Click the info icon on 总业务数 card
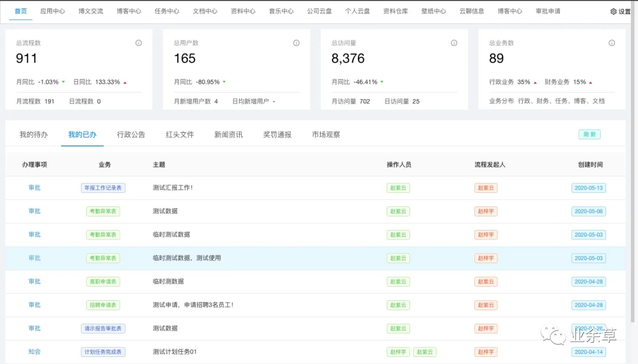This screenshot has height=364, width=638. tap(612, 43)
